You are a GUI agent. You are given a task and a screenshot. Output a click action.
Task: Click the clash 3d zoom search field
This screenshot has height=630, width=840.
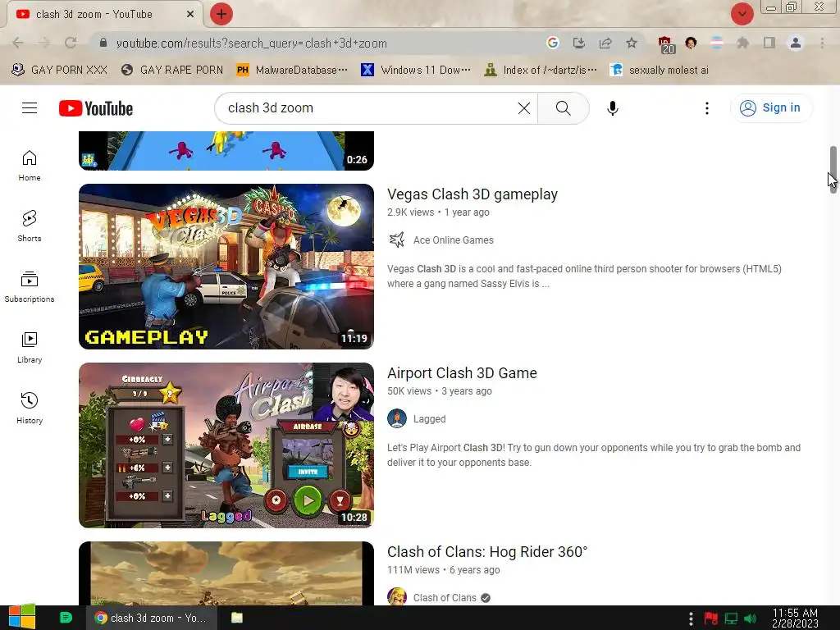point(370,108)
